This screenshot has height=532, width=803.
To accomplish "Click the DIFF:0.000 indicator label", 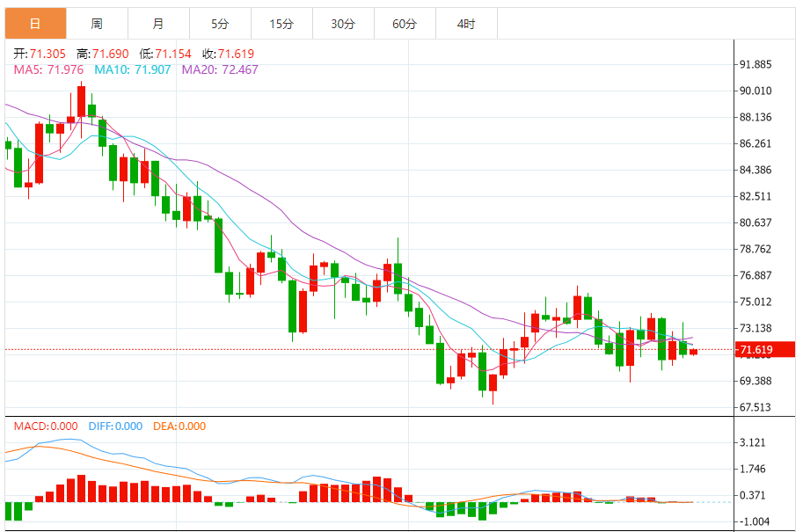I will (115, 426).
